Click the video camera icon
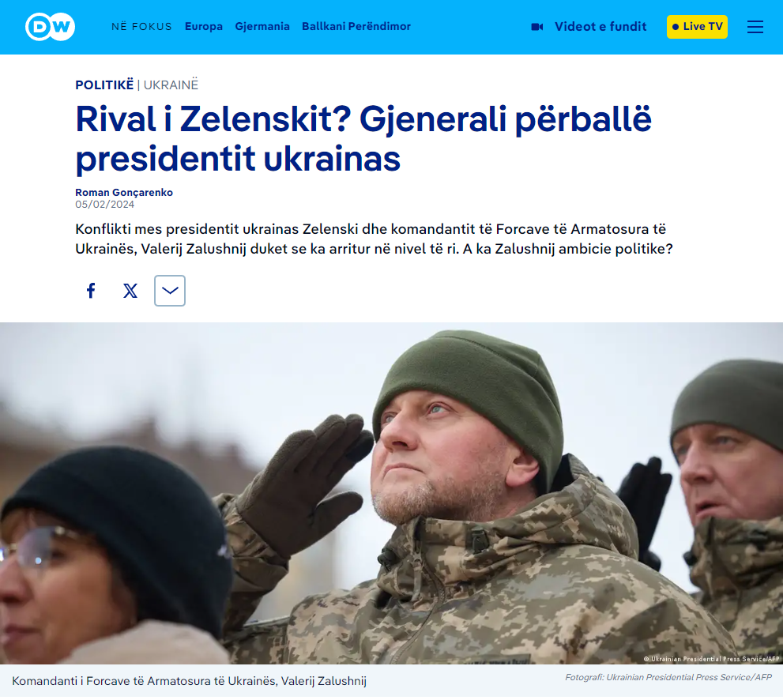Image resolution: width=783 pixels, height=700 pixels. point(537,26)
